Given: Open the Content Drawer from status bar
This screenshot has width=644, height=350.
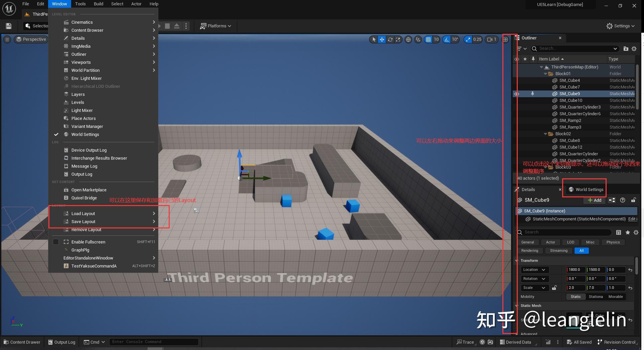Looking at the screenshot, I should click(22, 342).
